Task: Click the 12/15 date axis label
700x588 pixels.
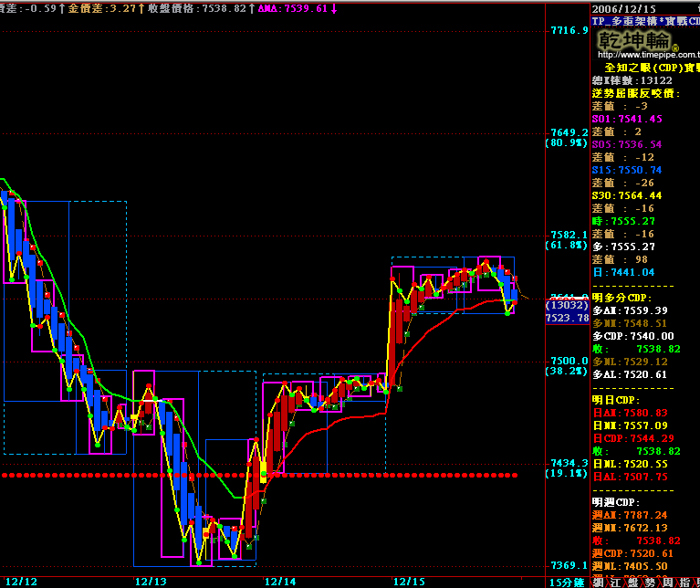Action: point(409,581)
